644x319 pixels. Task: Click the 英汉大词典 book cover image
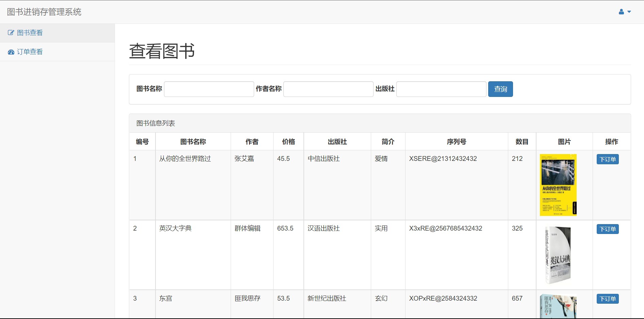pyautogui.click(x=558, y=255)
